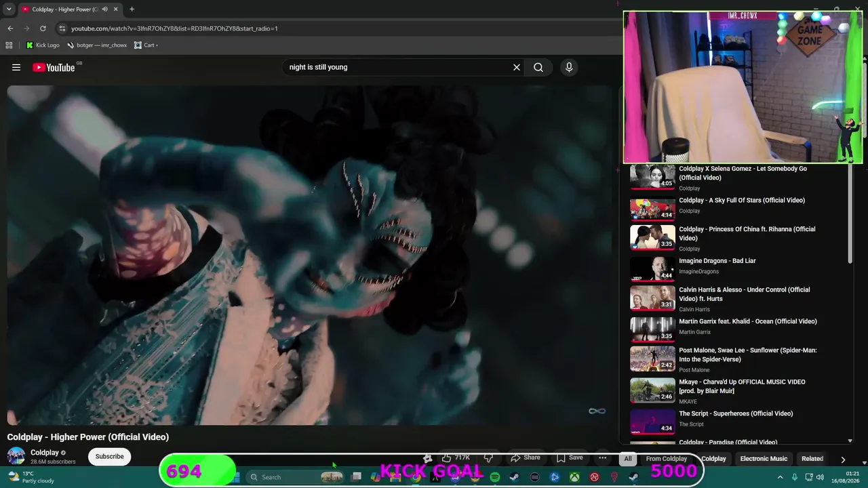Click the MKAYE channel name
Image resolution: width=868 pixels, height=488 pixels.
tap(688, 402)
